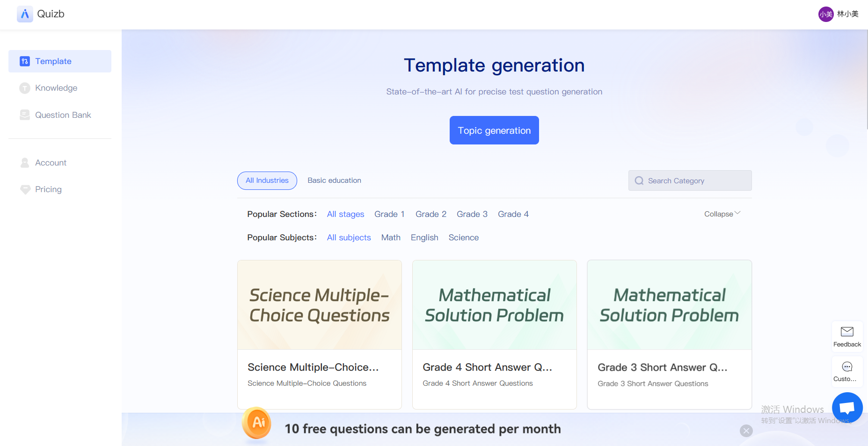Focus the Search Category field
Screen dimensions: 868x446
[690, 180]
